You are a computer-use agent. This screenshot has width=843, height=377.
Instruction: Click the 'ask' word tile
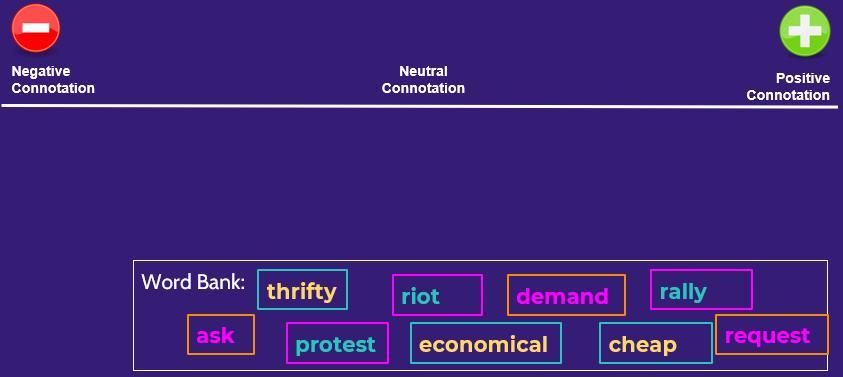[x=221, y=335]
